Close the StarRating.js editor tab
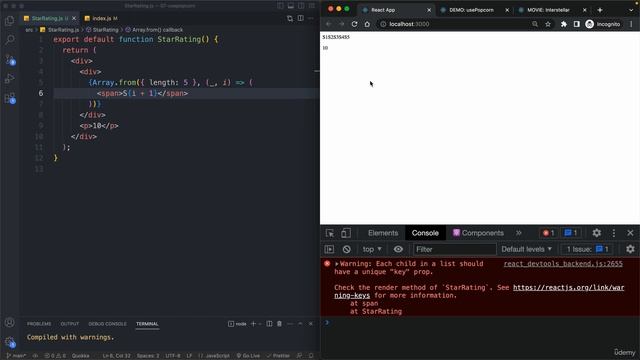 [74, 18]
